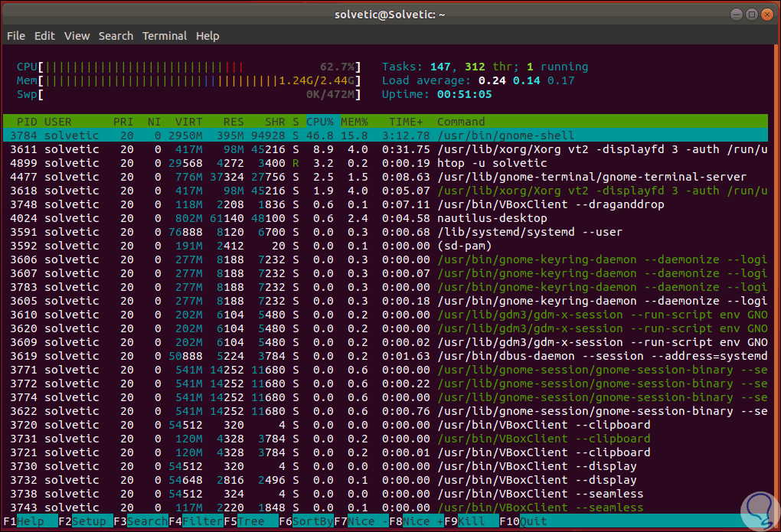Select the /usr/bin/gnome-shell process row
This screenshot has height=532, width=781.
point(385,135)
